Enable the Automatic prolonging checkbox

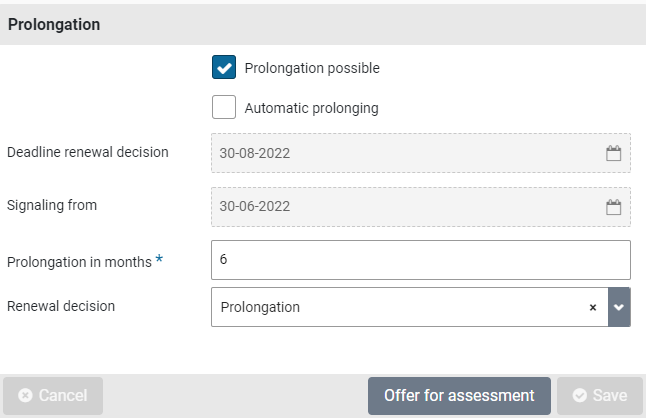[x=224, y=107]
